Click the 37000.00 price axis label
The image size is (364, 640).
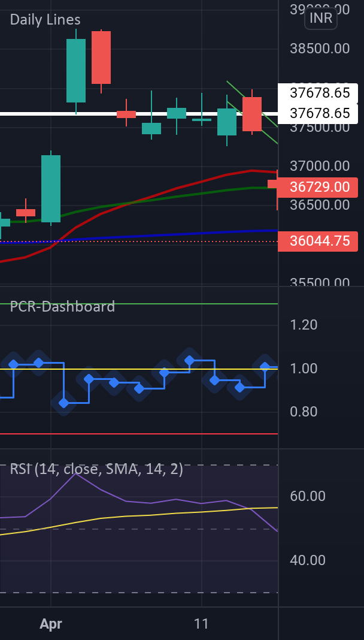(x=320, y=166)
